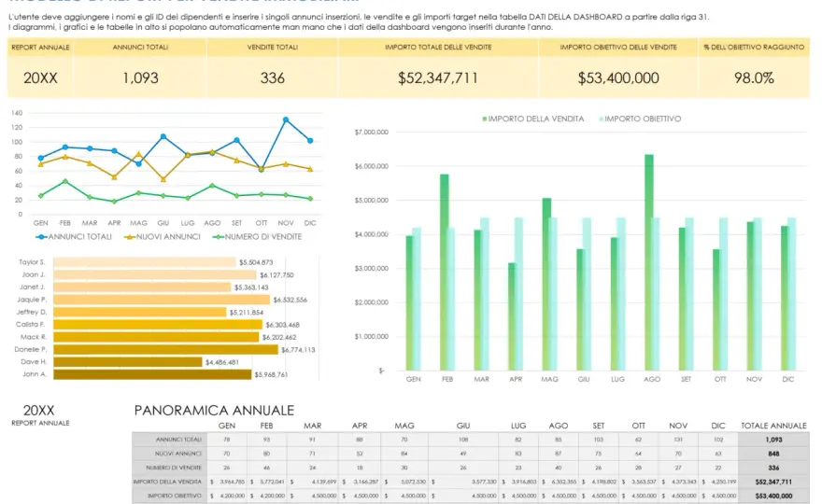
Task: Select Taylor S. bar in employee chart
Action: tap(145, 262)
